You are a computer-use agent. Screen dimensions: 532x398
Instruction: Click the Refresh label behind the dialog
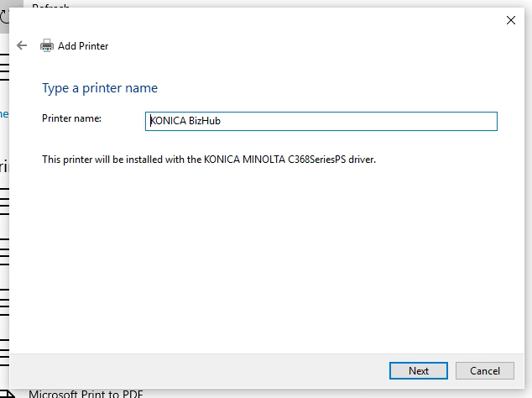[x=50, y=5]
